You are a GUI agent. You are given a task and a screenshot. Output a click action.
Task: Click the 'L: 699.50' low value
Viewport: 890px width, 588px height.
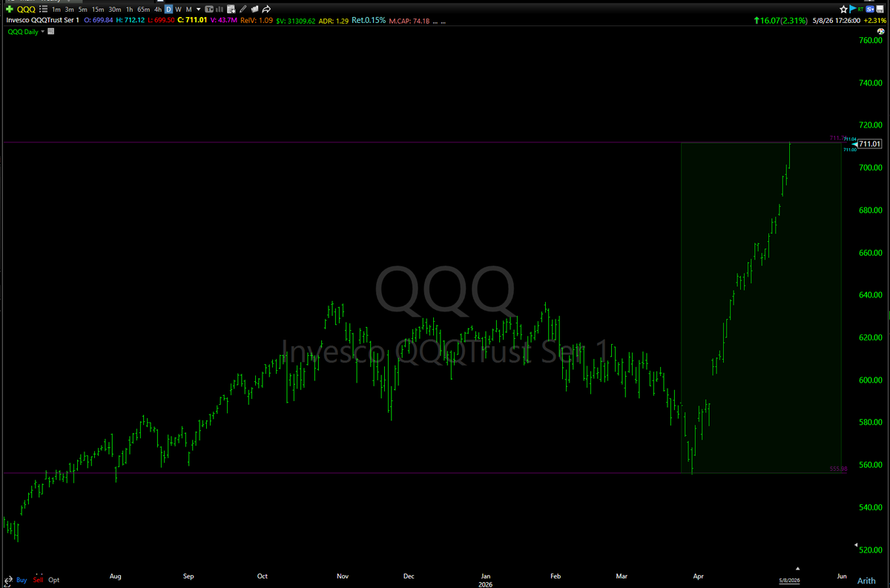161,21
